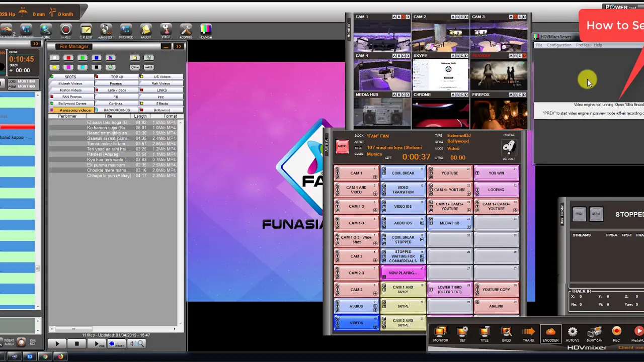Viewport: 644px width, 362px height.
Task: Open the VOICE tool icon
Action: 166,30
